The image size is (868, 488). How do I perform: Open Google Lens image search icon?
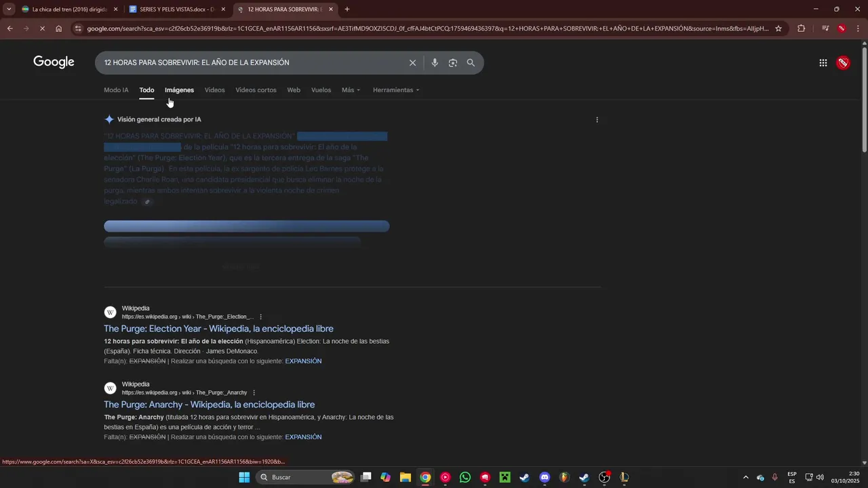coord(452,62)
